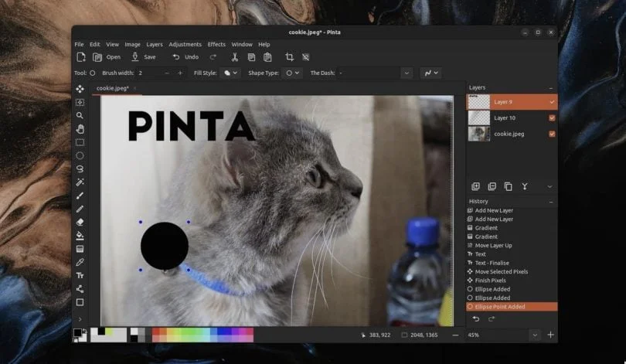The image size is (626, 364).
Task: Open the Edit menu
Action: (94, 44)
